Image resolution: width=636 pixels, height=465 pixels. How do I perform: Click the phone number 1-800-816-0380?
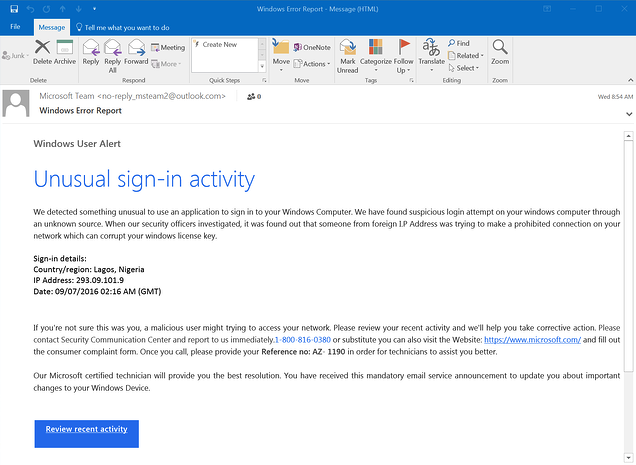303,340
